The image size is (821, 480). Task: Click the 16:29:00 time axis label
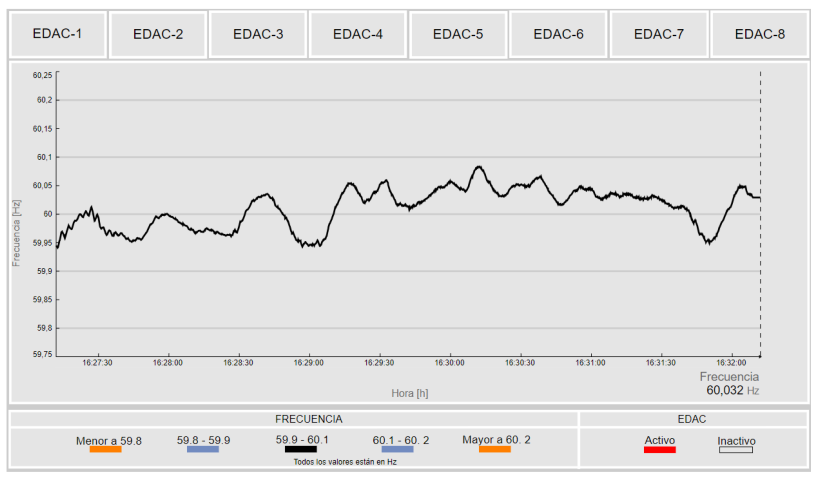308,363
